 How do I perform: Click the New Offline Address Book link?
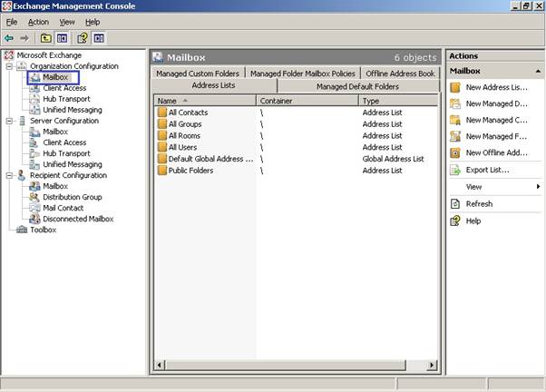496,152
